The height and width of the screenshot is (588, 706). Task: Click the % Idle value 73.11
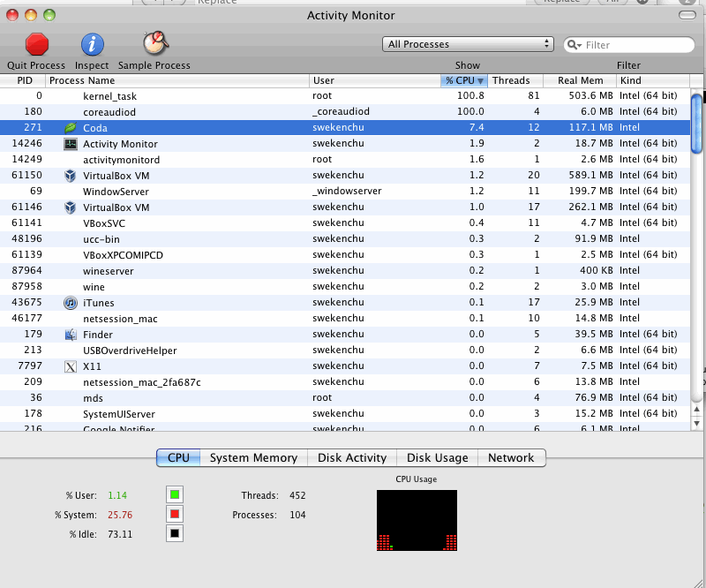pyautogui.click(x=120, y=534)
